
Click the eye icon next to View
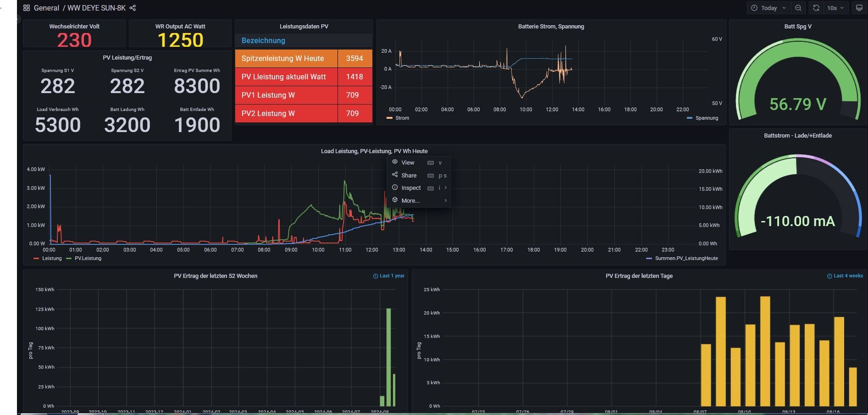click(395, 162)
